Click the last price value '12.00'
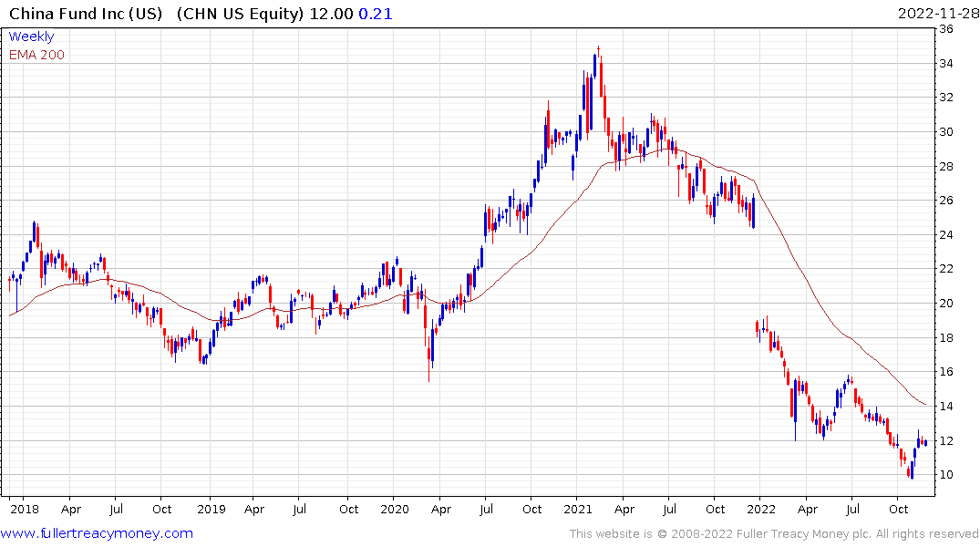 331,14
